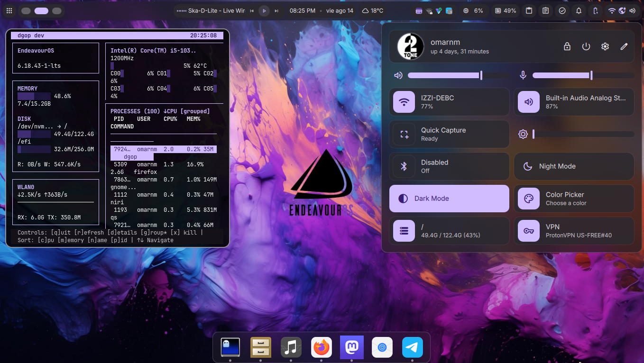The width and height of the screenshot is (644, 363).
Task: Toggle Bluetooth using the Disabled tile icon
Action: click(x=404, y=166)
